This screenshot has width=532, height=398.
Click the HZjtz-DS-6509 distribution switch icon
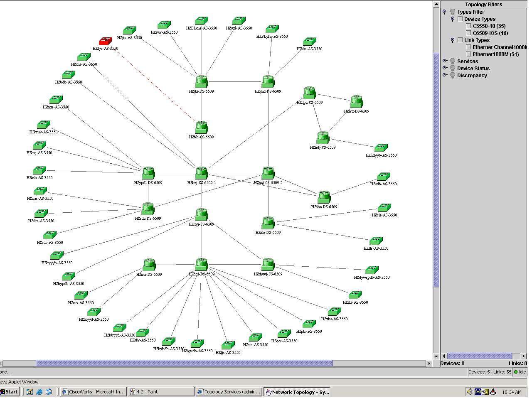tap(201, 81)
